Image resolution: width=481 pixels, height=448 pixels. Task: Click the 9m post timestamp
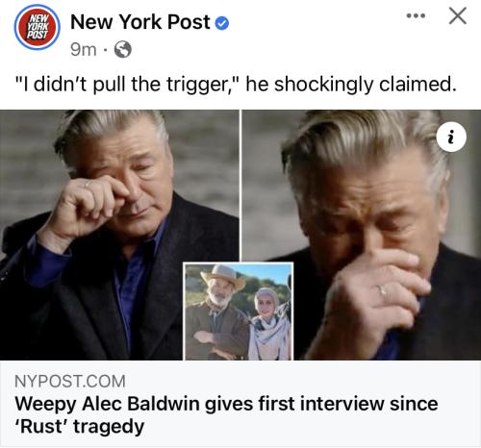pyautogui.click(x=84, y=49)
